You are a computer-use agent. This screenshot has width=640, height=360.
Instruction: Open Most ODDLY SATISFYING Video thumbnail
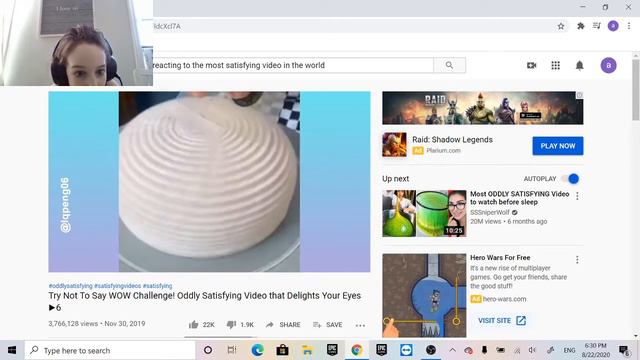424,213
